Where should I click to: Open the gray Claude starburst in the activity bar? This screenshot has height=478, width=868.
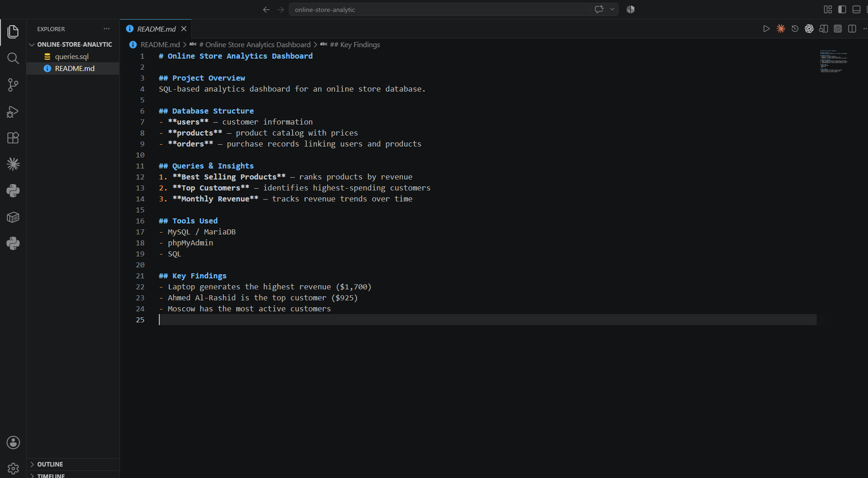pyautogui.click(x=13, y=164)
